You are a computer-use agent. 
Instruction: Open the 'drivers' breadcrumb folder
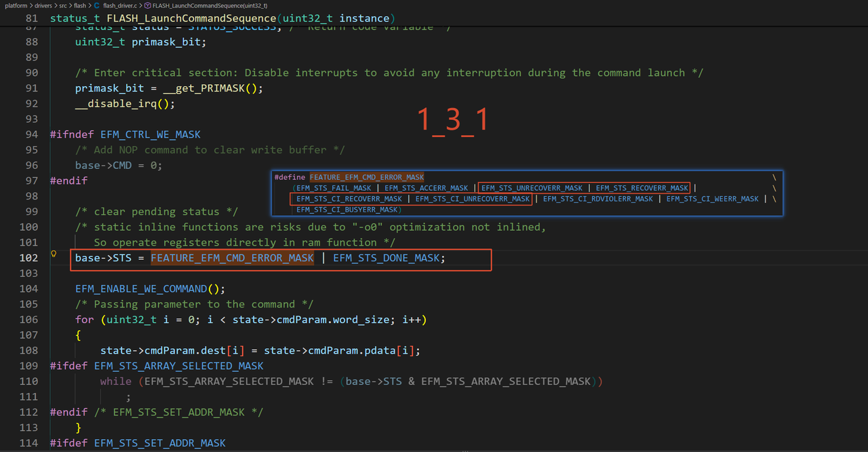tap(44, 5)
